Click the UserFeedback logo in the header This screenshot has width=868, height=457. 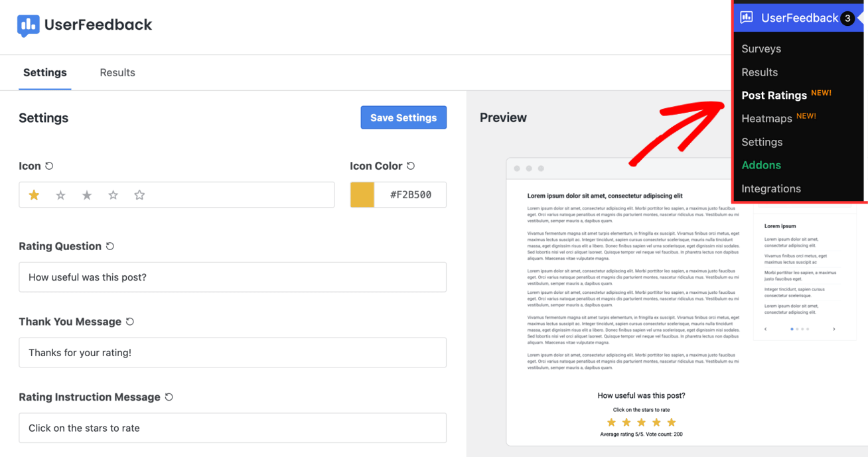coord(84,25)
